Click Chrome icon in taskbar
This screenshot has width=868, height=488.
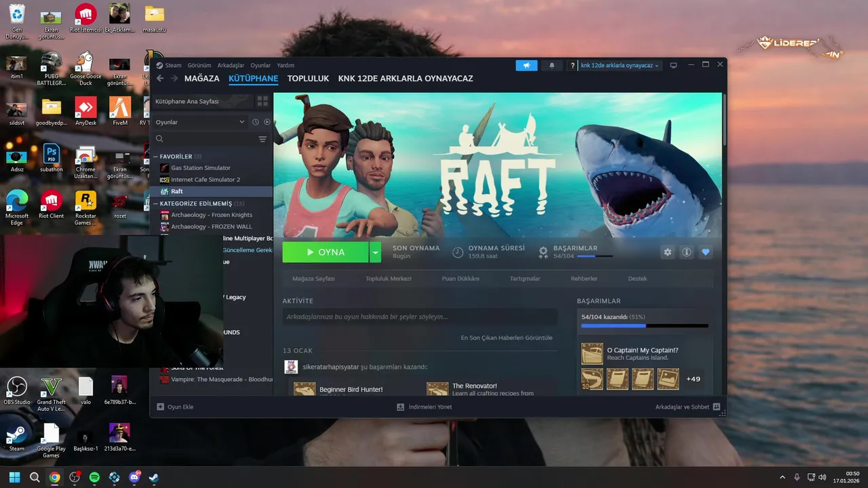54,477
